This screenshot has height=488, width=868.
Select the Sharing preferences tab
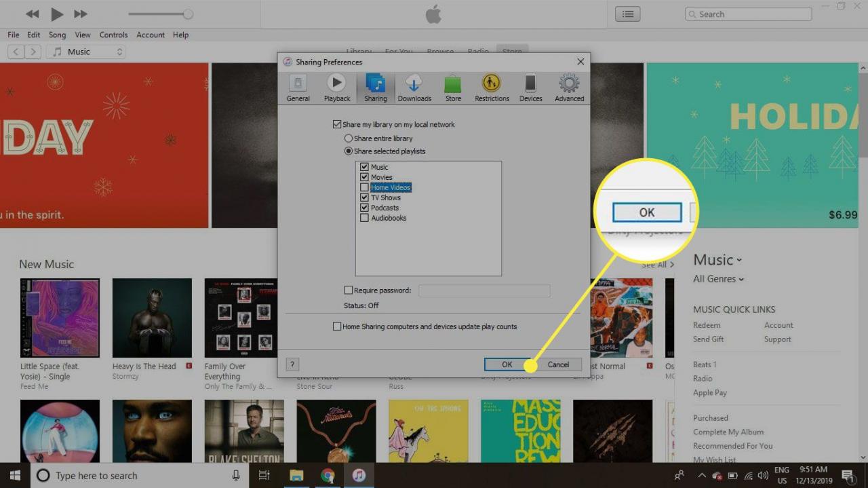click(x=376, y=88)
